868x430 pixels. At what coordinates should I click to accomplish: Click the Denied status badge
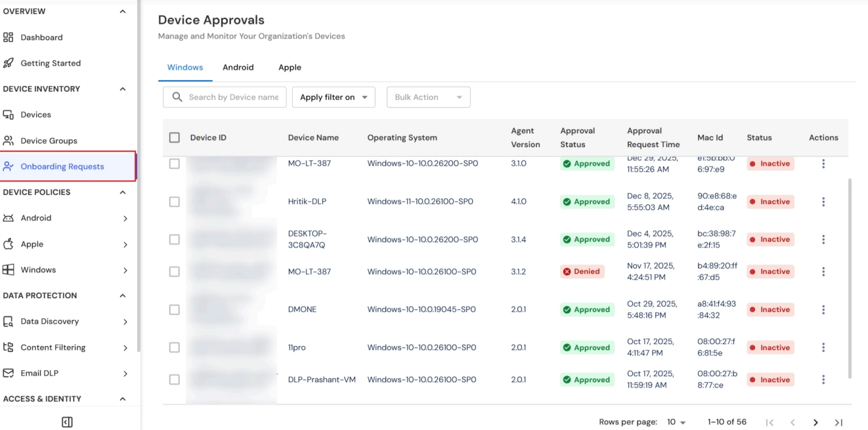[x=582, y=271]
